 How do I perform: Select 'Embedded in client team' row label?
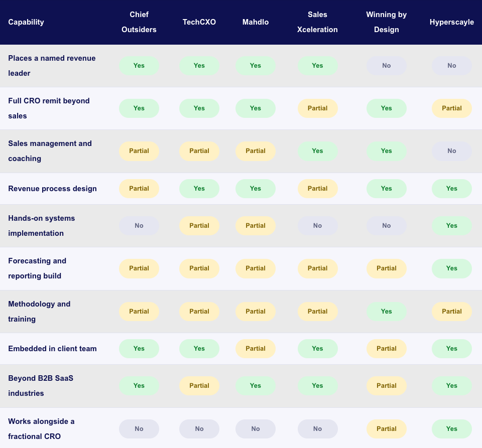click(52, 349)
